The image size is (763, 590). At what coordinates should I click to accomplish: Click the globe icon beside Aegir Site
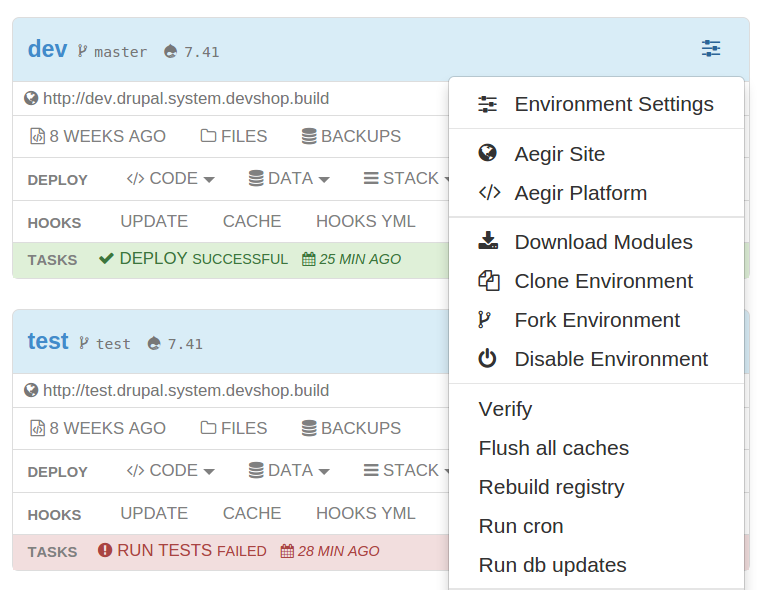[488, 153]
